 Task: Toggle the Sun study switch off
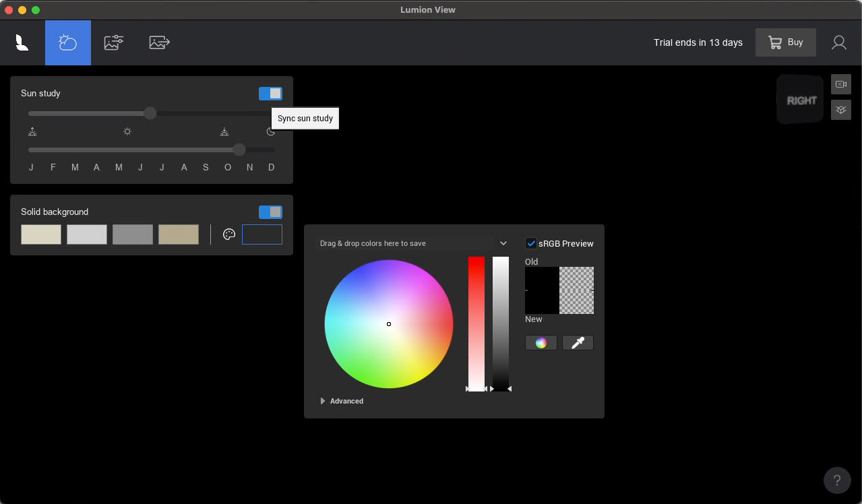tap(270, 93)
